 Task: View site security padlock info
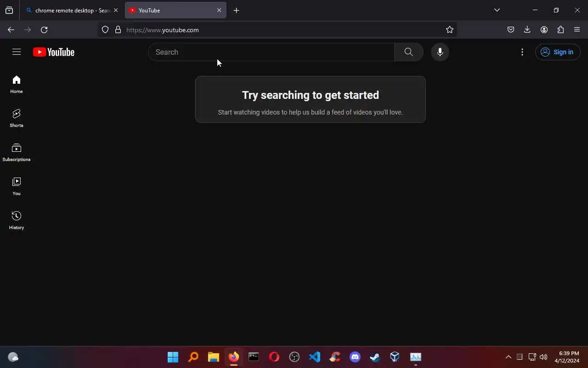click(x=118, y=30)
